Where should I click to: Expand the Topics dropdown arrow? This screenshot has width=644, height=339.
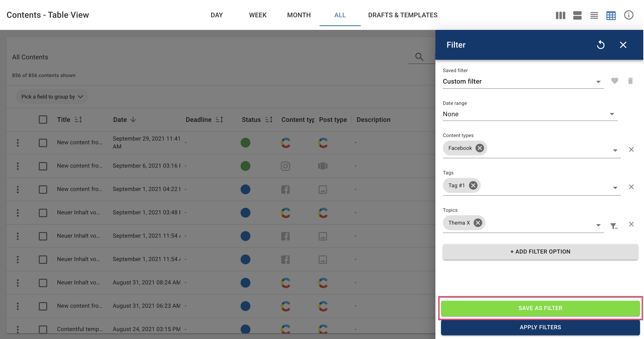pos(598,225)
